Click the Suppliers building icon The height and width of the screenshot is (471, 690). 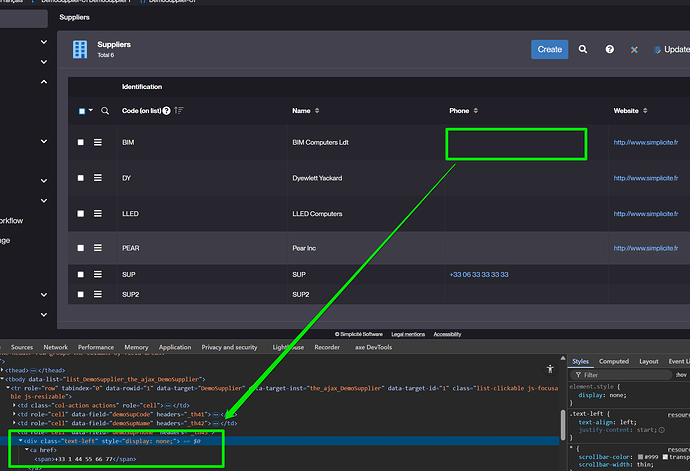click(80, 49)
